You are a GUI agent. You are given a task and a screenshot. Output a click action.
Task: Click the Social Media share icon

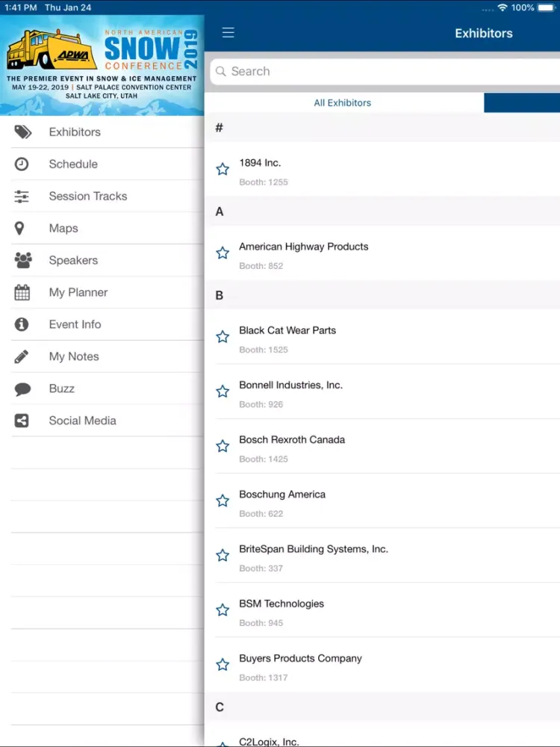click(x=22, y=421)
